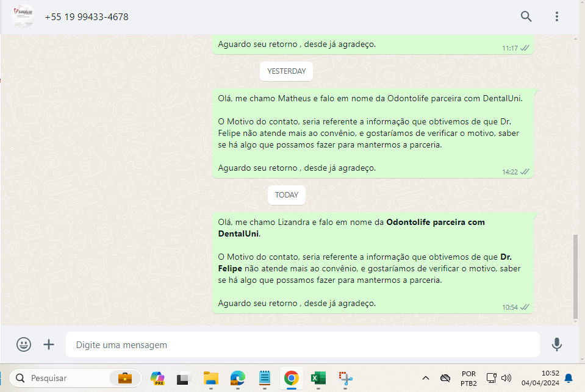Click the briefcase icon in the search box
Image resolution: width=585 pixels, height=392 pixels.
click(125, 378)
